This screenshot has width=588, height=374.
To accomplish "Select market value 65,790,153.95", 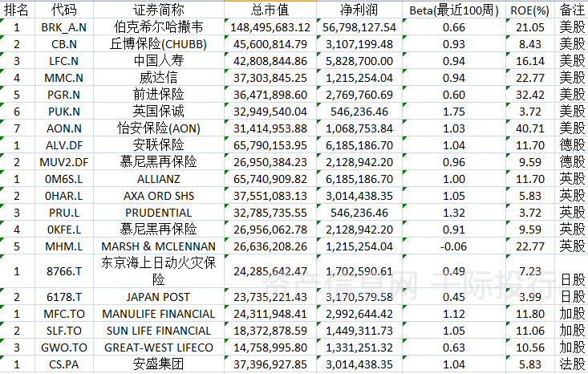I will coord(270,145).
